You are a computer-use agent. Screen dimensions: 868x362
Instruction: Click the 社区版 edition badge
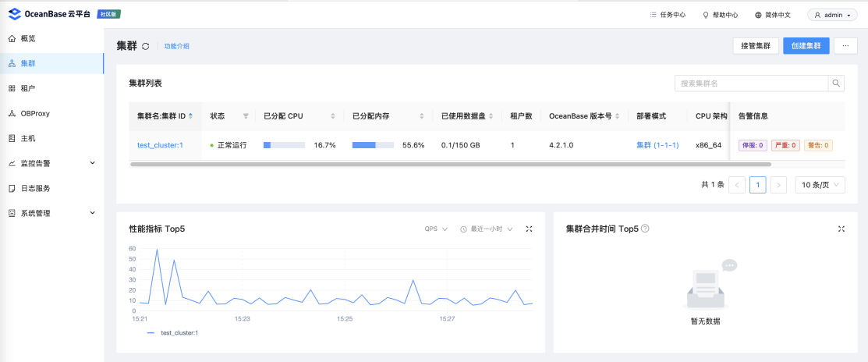tap(108, 14)
